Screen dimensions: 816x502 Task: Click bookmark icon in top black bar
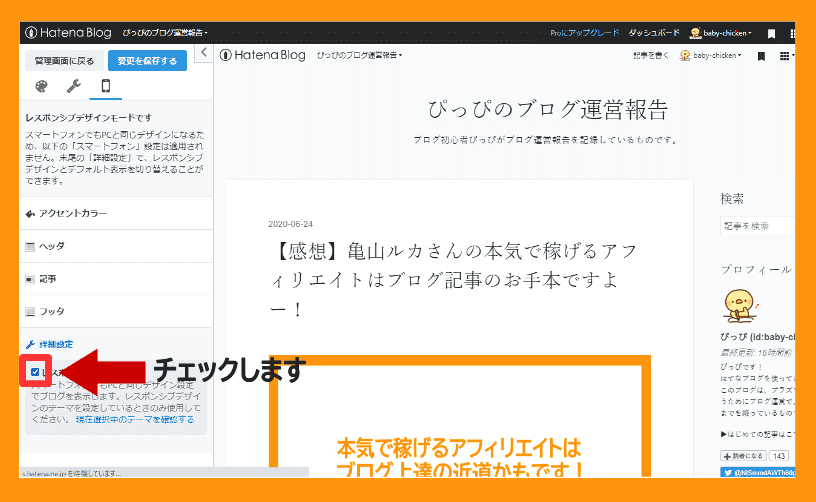[x=771, y=34]
